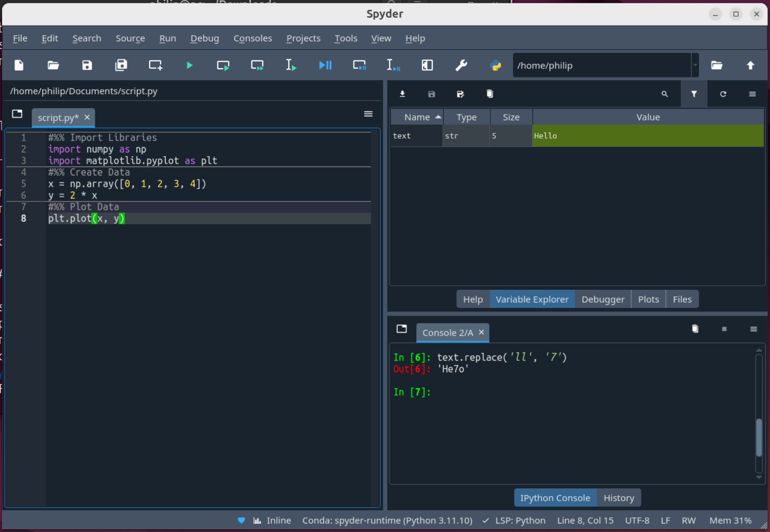Sort variables by the Name column header
The image size is (770, 532).
click(x=417, y=117)
